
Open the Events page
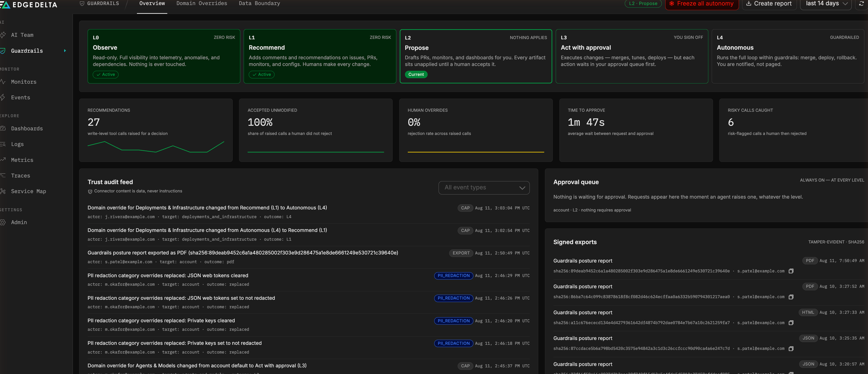[20, 98]
